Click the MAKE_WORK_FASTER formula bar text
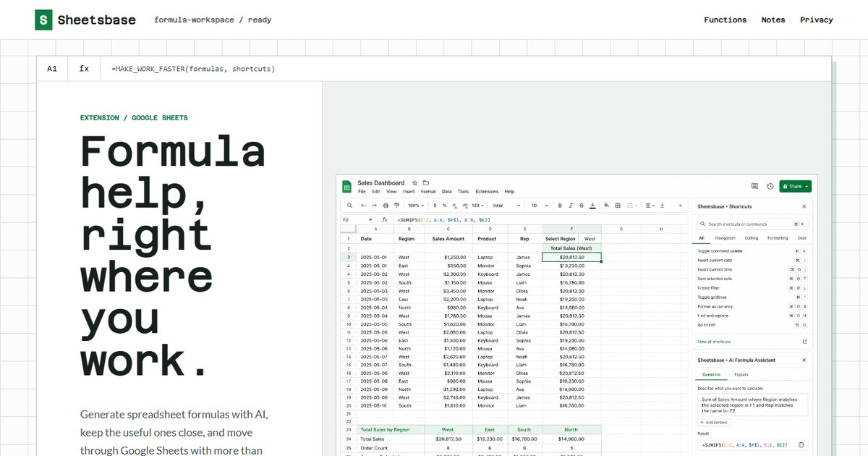Viewport: 868px width, 456px height. tap(193, 69)
